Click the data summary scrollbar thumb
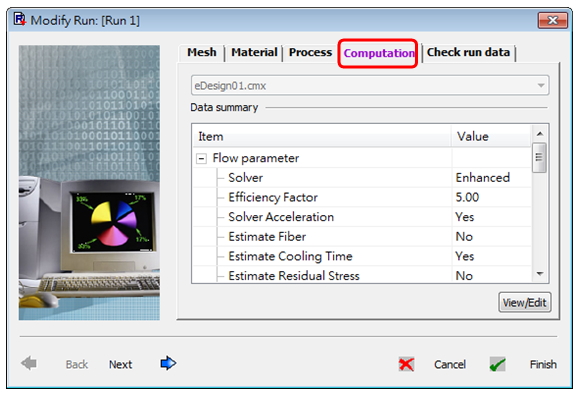This screenshot has height=397, width=580. coord(539,158)
